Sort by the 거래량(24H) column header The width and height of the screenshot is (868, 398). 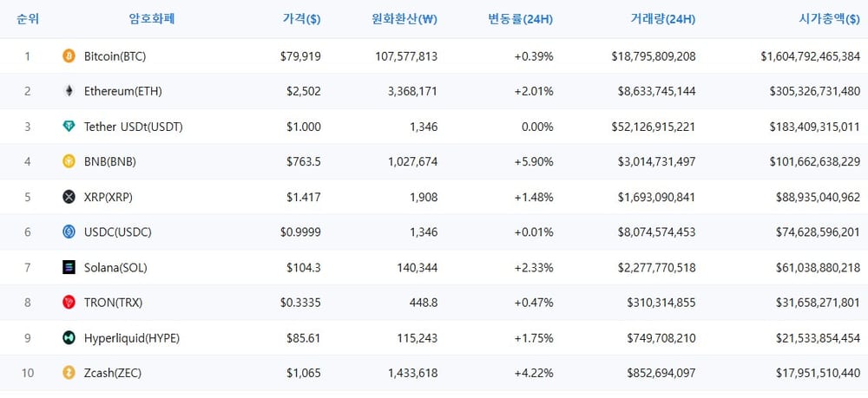point(662,19)
